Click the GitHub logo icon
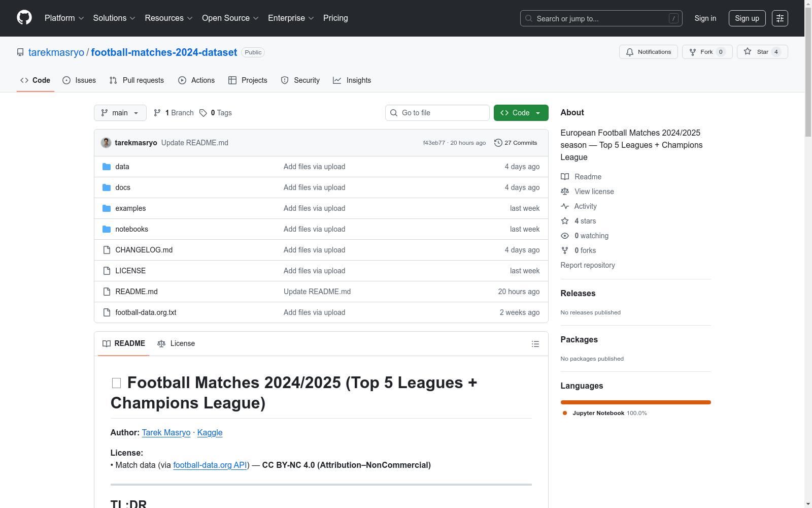This screenshot has width=812, height=508. click(24, 18)
